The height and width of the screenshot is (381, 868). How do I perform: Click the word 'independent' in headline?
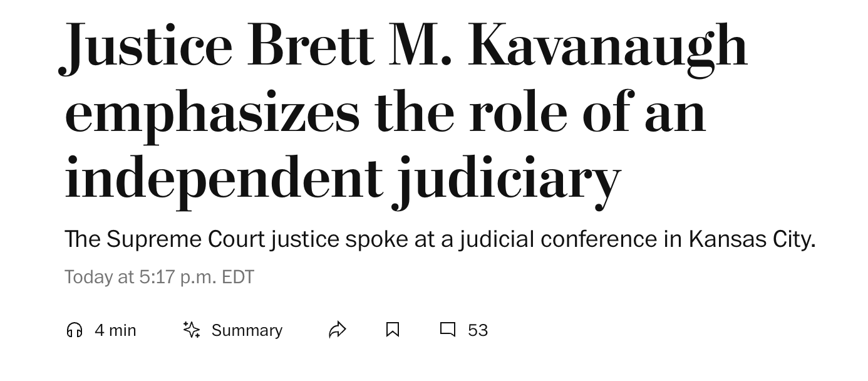click(x=224, y=180)
